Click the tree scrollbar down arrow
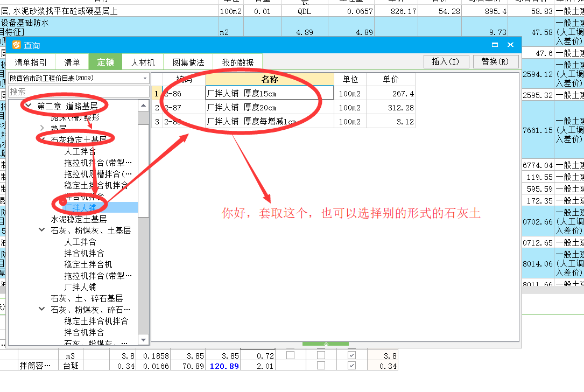Viewport: 584px width, 392px height. 143,339
